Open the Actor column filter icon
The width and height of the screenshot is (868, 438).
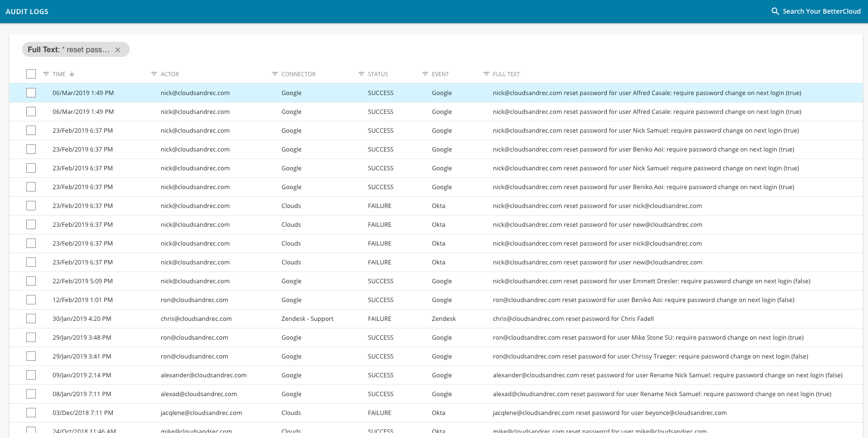pyautogui.click(x=154, y=74)
